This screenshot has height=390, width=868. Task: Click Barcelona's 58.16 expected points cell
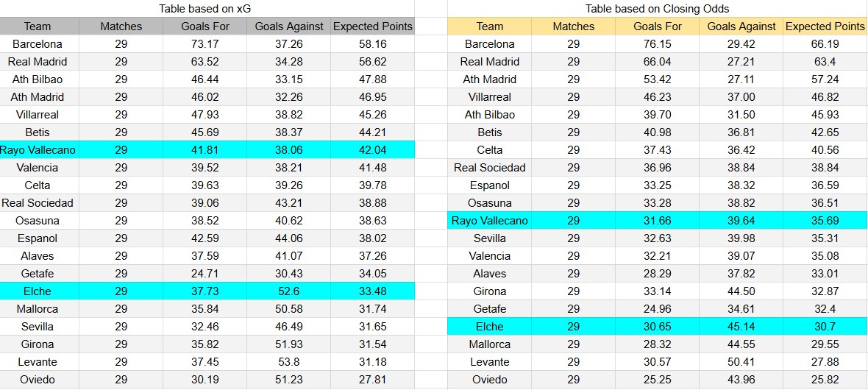(x=372, y=44)
